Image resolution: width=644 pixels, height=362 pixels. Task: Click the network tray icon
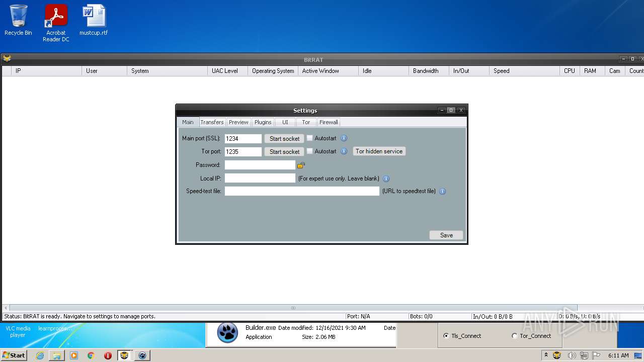tap(584, 355)
